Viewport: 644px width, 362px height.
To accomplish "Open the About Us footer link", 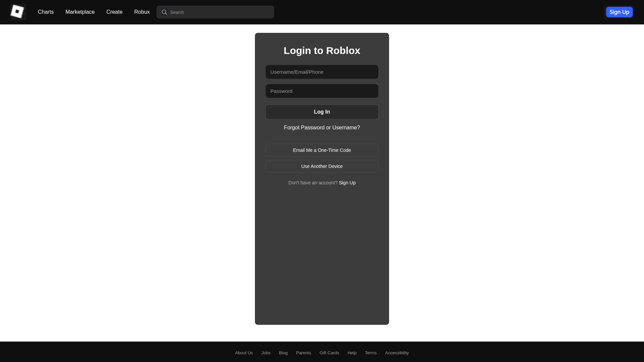I will click(x=244, y=353).
